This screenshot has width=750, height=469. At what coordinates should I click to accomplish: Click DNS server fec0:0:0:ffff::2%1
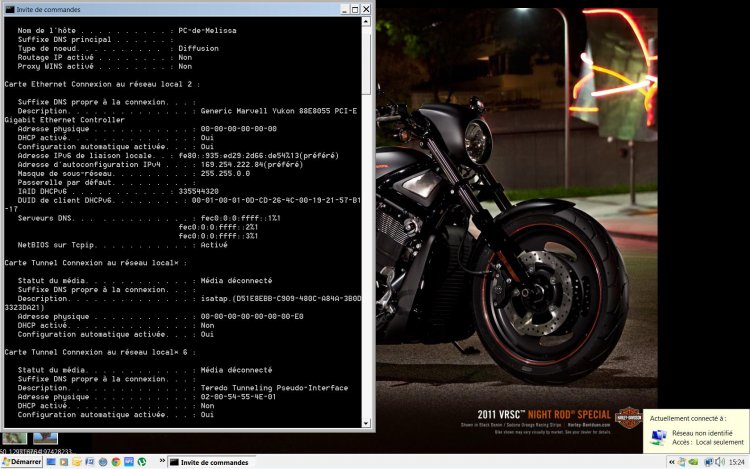click(218, 227)
